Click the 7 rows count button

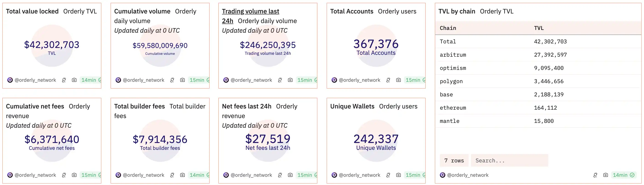454,161
